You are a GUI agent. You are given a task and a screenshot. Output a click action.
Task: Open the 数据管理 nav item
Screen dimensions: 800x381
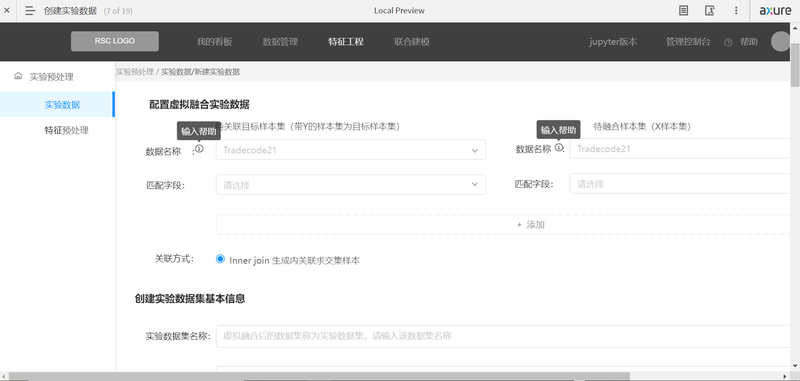pyautogui.click(x=280, y=42)
